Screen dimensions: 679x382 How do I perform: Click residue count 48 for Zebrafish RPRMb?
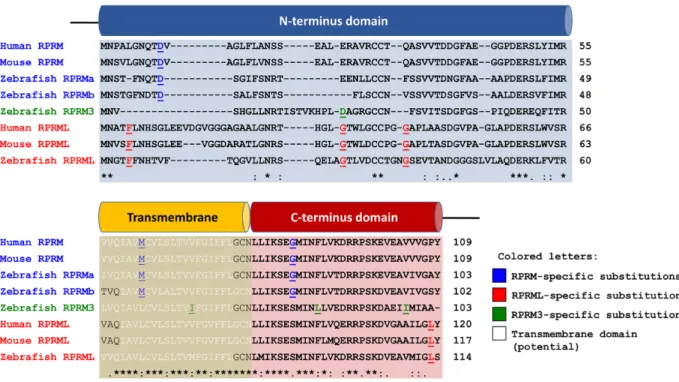point(585,95)
